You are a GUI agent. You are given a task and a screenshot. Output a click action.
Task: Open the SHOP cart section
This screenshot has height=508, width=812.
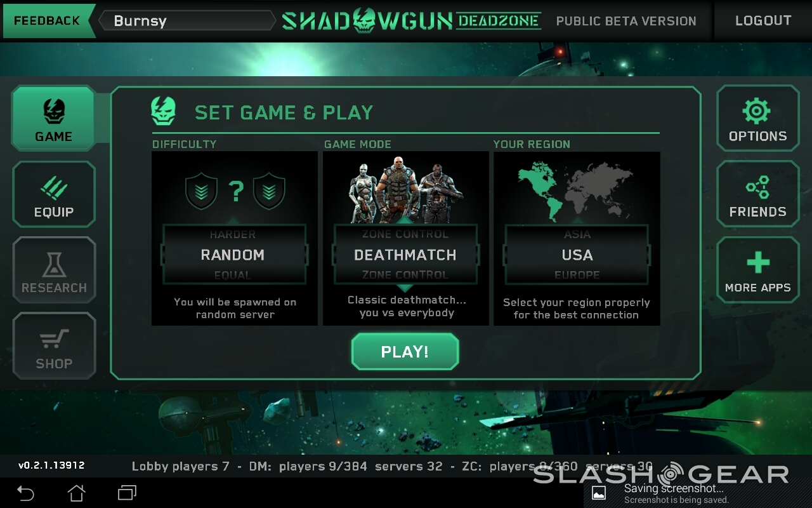tap(54, 345)
